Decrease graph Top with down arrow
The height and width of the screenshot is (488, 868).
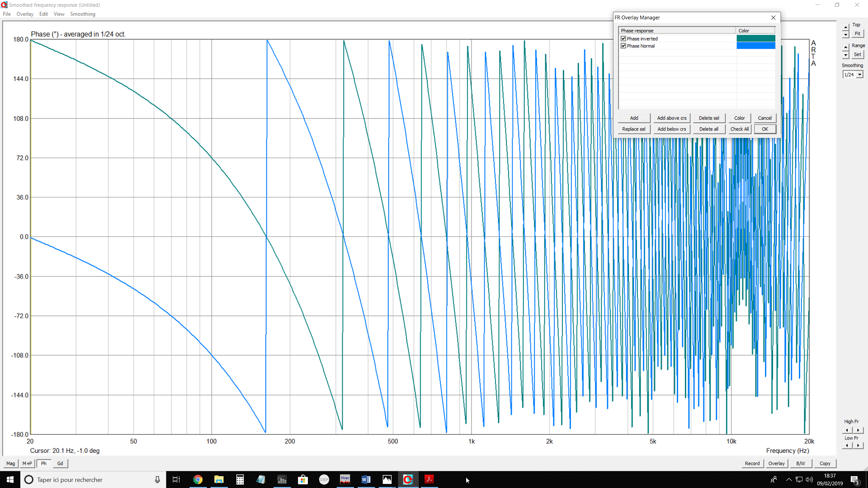[x=845, y=35]
